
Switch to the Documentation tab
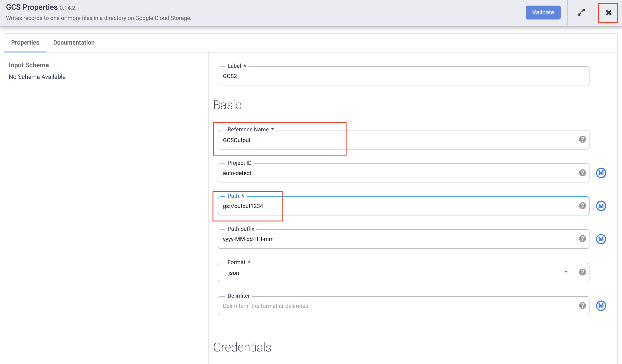[74, 42]
